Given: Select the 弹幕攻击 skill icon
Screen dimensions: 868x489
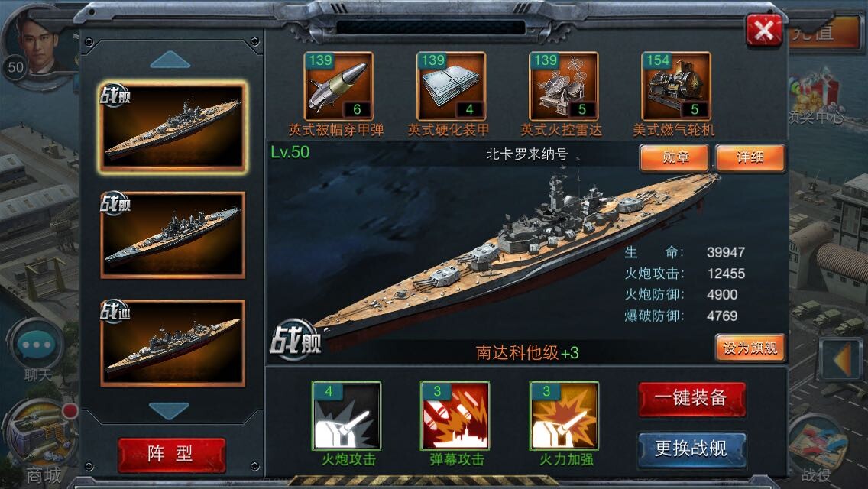Looking at the screenshot, I should (455, 416).
